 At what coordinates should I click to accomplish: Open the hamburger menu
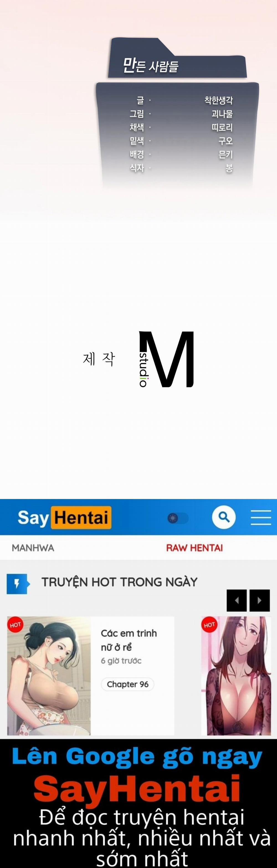coord(261,517)
